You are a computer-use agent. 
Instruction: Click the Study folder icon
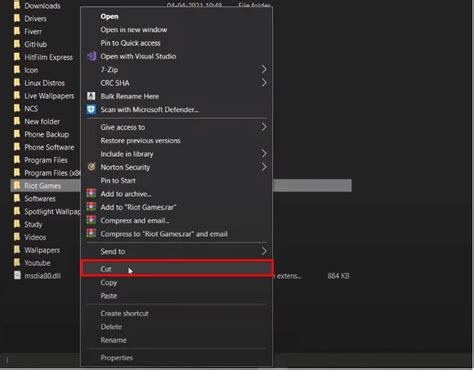point(17,224)
